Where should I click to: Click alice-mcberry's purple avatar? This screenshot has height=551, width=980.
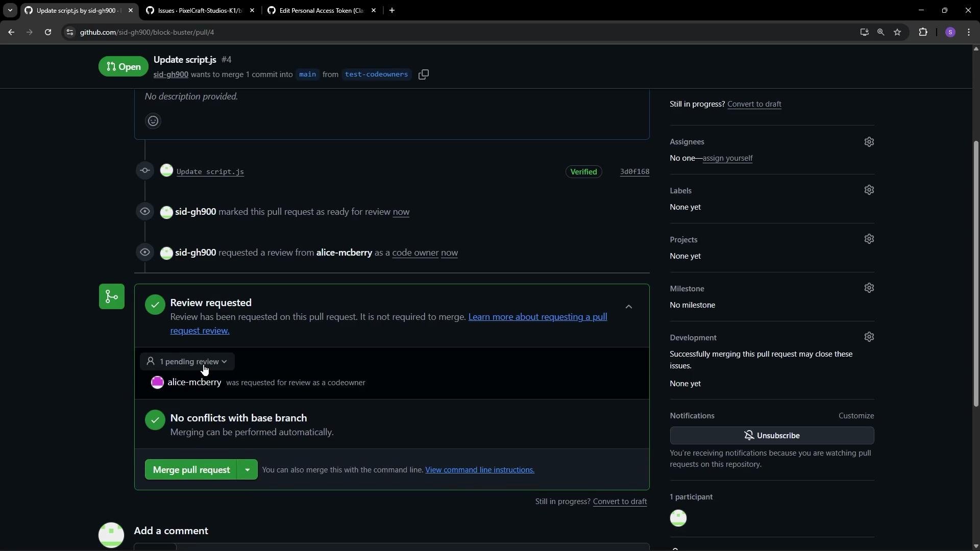pyautogui.click(x=157, y=382)
